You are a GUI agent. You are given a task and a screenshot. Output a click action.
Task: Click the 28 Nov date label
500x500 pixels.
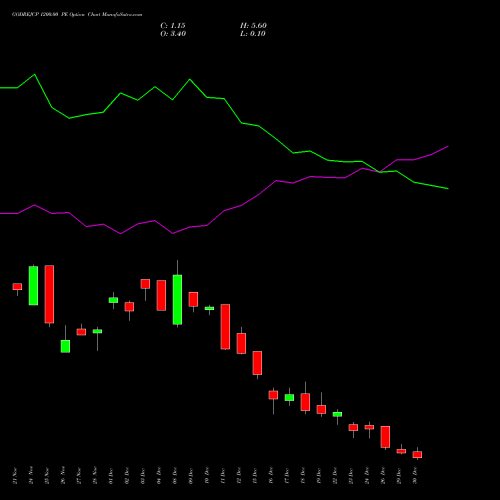point(95,476)
